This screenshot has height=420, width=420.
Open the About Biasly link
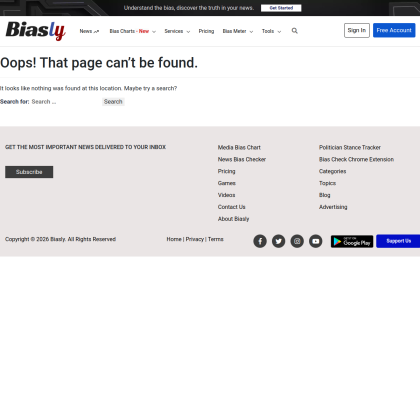233,219
